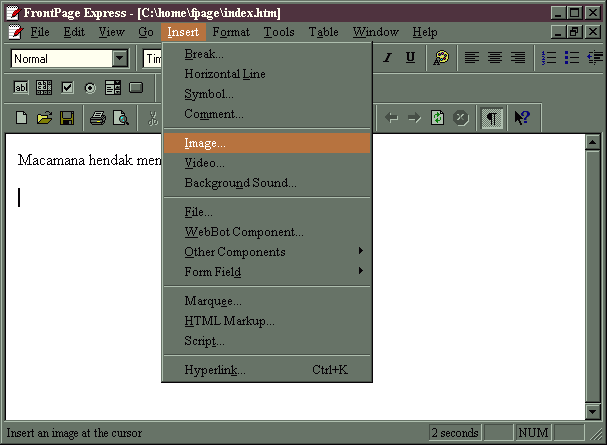The width and height of the screenshot is (607, 445).
Task: Insert a one-line text box form field
Action: (x=21, y=88)
